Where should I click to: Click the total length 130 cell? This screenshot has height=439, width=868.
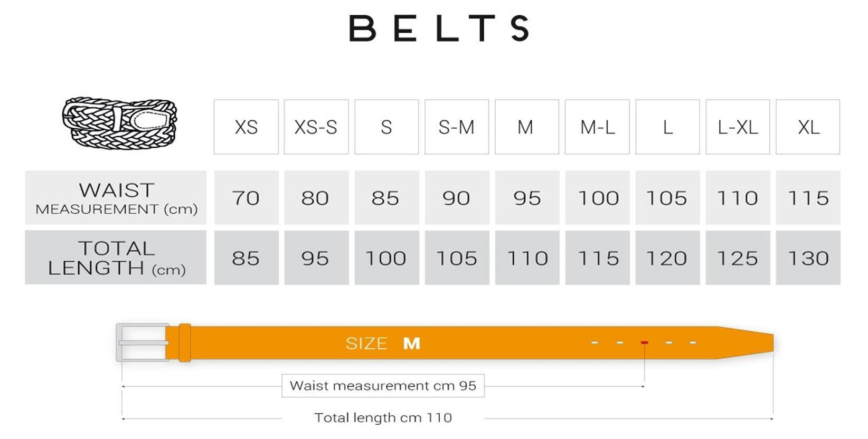pyautogui.click(x=808, y=257)
